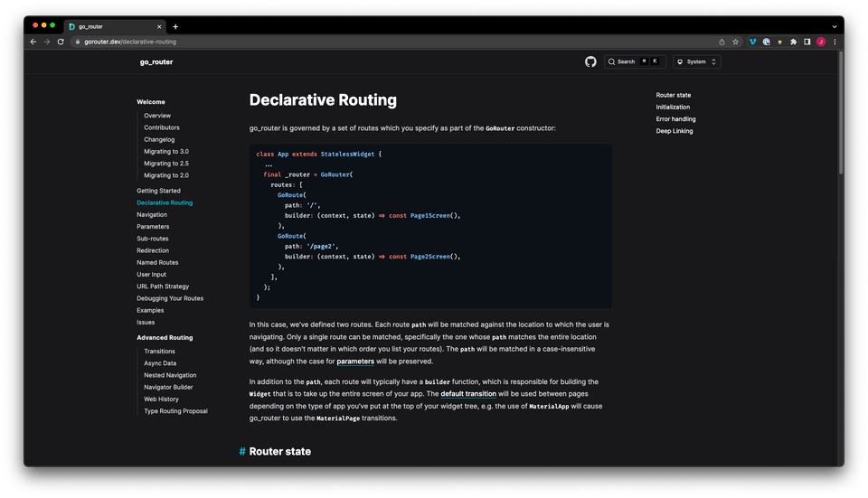This screenshot has width=868, height=498.
Task: Open the Vimeo extension icon
Action: [x=752, y=42]
